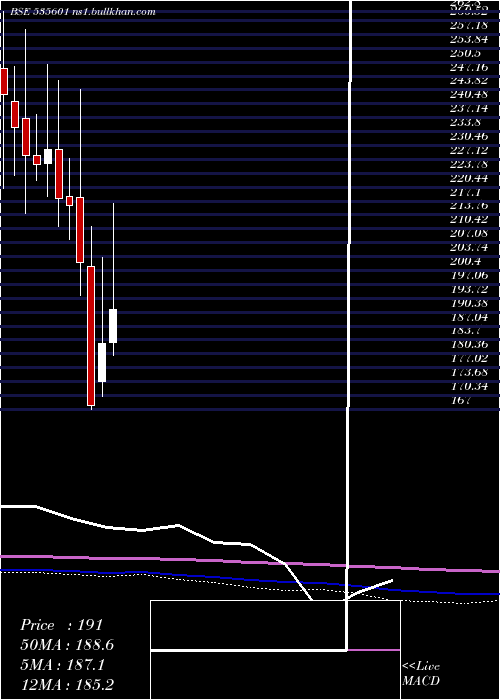Screen dimensions: 500x700
Task: Click the 12MA : 185.2 readout
Action: coord(69,685)
